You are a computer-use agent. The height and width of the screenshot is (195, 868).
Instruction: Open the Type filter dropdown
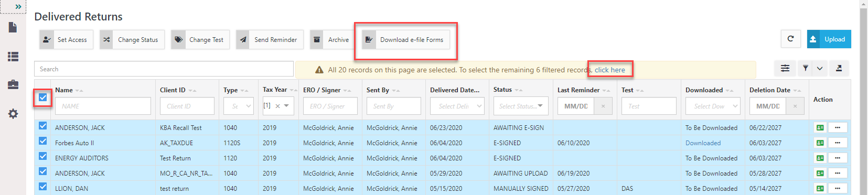239,106
